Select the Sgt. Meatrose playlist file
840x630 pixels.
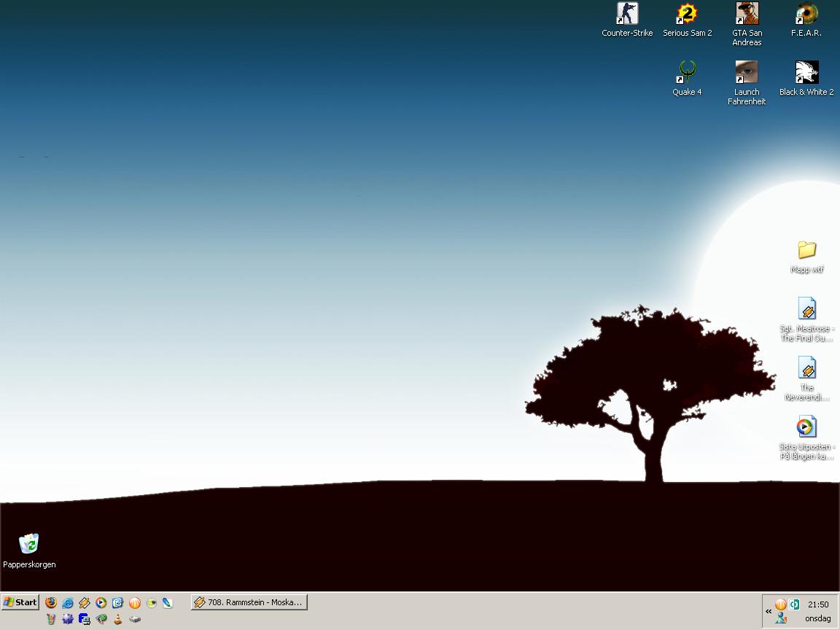click(806, 320)
